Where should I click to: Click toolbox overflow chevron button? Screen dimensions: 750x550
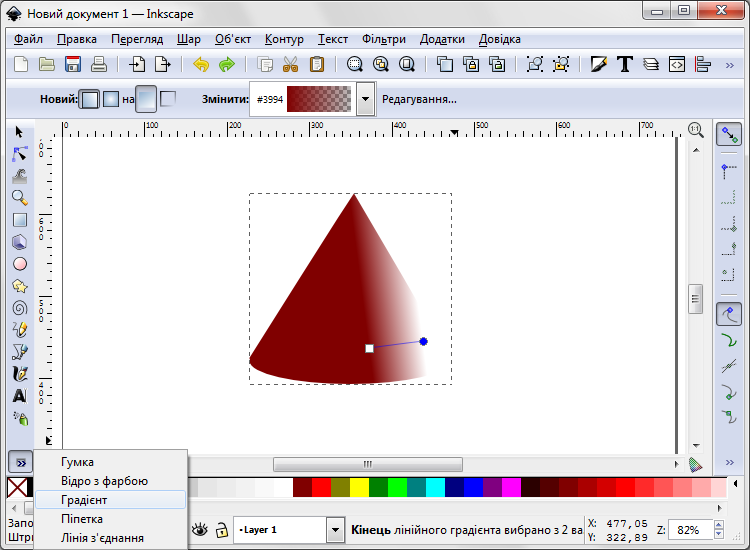tap(21, 462)
